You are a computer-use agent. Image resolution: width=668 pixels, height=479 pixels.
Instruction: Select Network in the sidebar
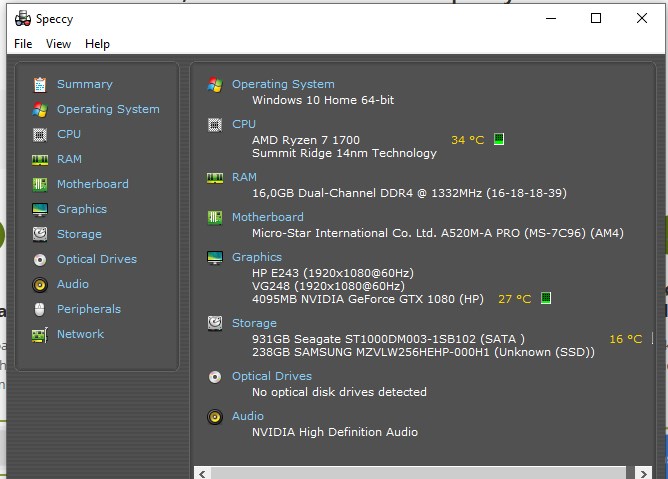click(x=80, y=334)
